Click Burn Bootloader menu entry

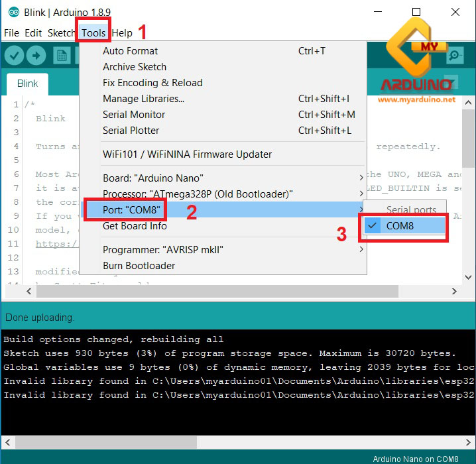pos(139,265)
